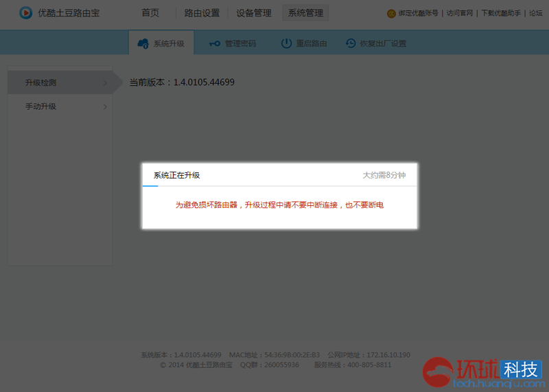Click the key icon for 管理密码
Viewport: 549px width, 392px height.
tap(215, 43)
